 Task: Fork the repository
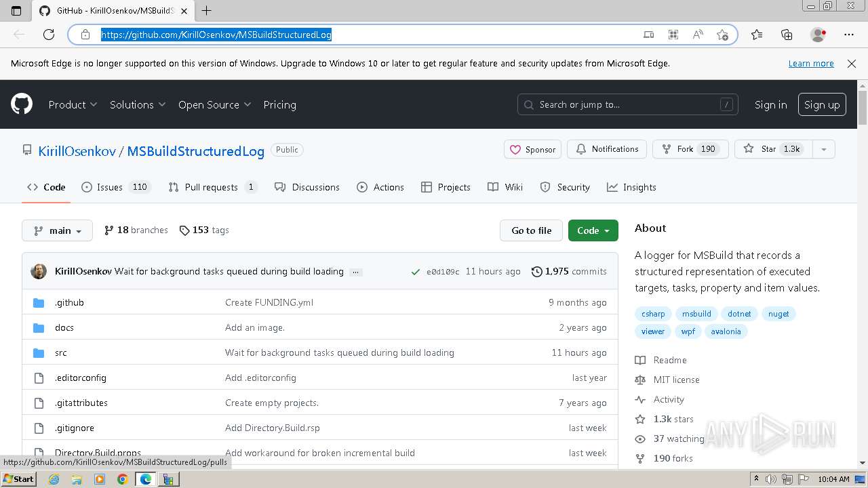(x=690, y=149)
